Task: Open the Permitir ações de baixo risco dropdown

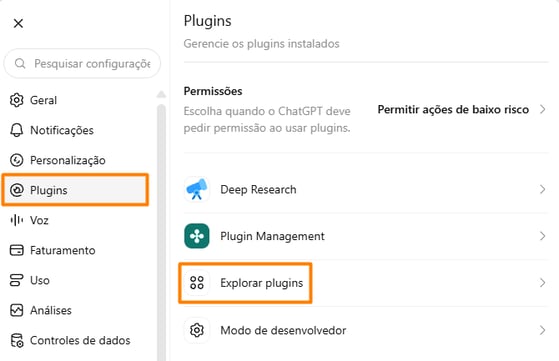Action: (462, 109)
